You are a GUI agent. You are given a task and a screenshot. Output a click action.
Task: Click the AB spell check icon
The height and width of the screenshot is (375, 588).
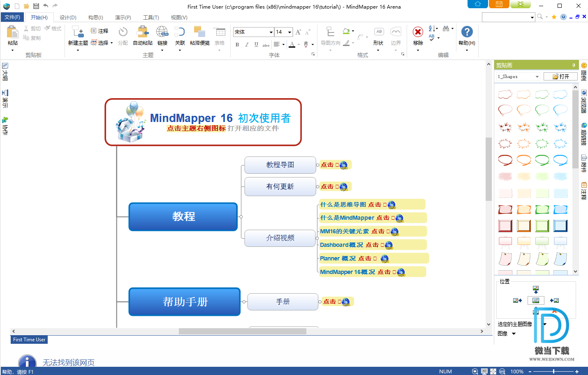pos(432,37)
